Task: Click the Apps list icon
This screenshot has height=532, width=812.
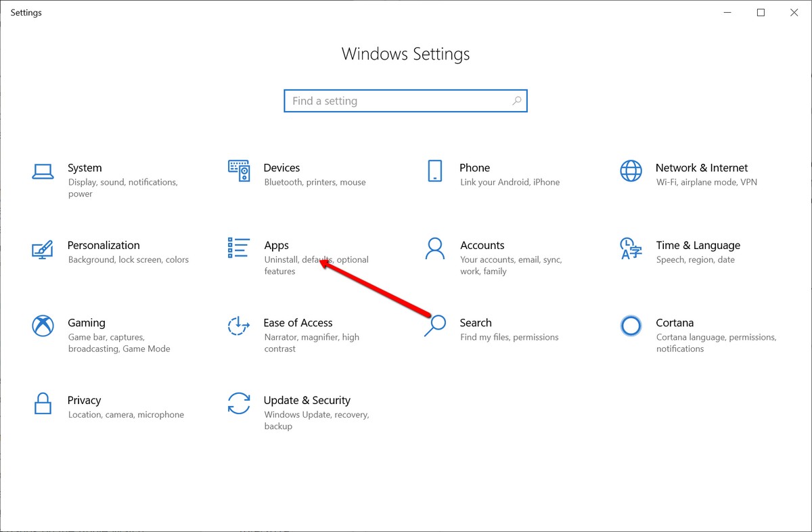Action: pos(239,248)
